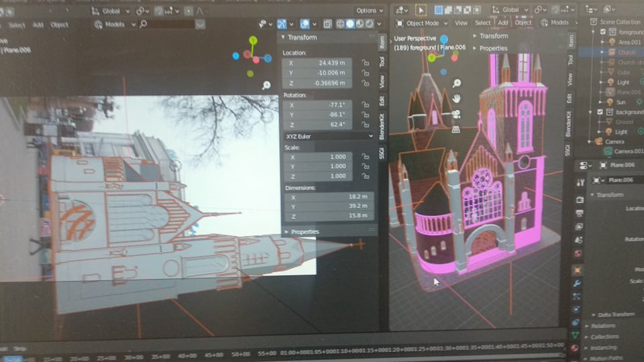The width and height of the screenshot is (644, 362).
Task: Open the Options dropdown
Action: (x=369, y=10)
